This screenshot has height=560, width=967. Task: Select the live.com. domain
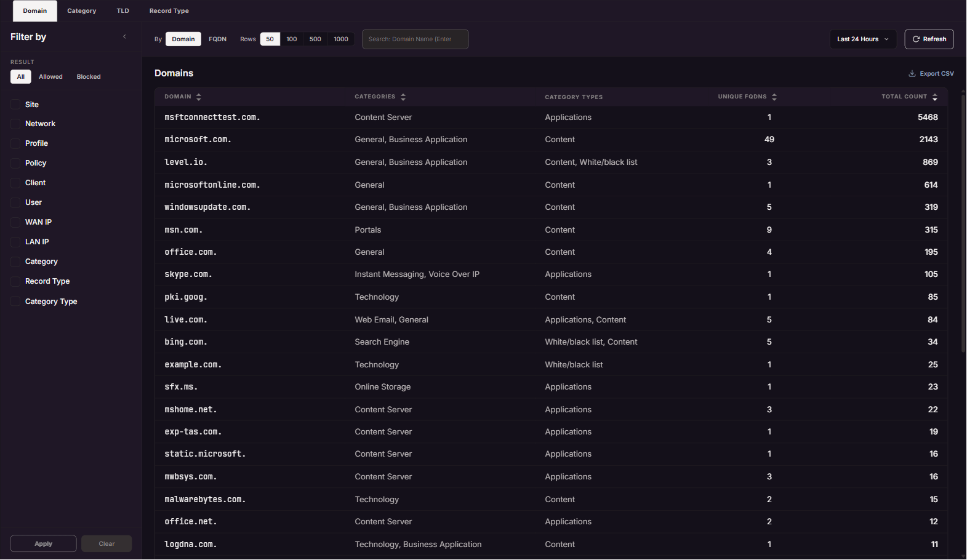coord(186,320)
